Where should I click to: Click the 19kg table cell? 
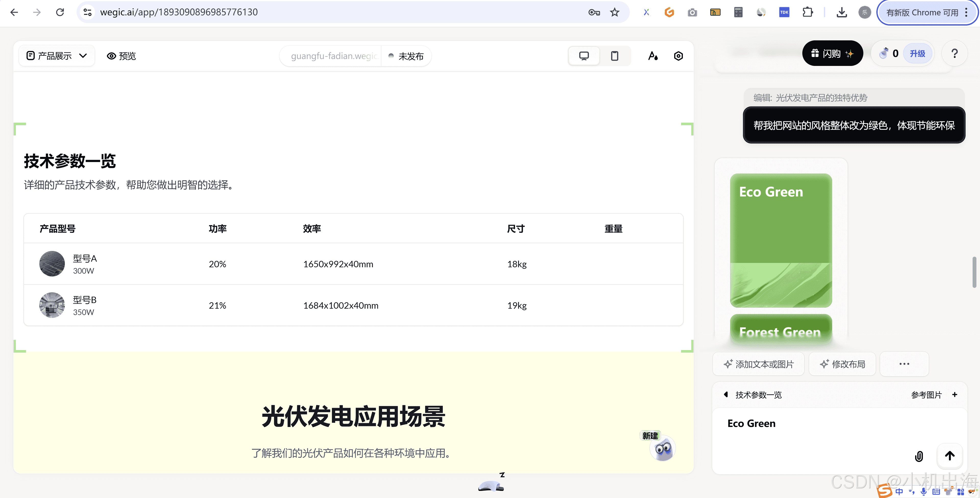(517, 305)
